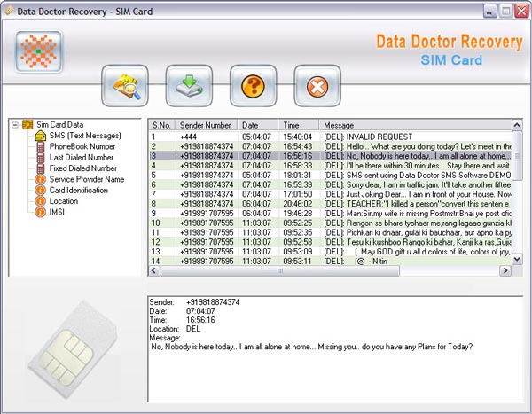This screenshot has height=414, width=532.
Task: Click the Fixed Dialed Number keypad icon
Action: (41, 168)
